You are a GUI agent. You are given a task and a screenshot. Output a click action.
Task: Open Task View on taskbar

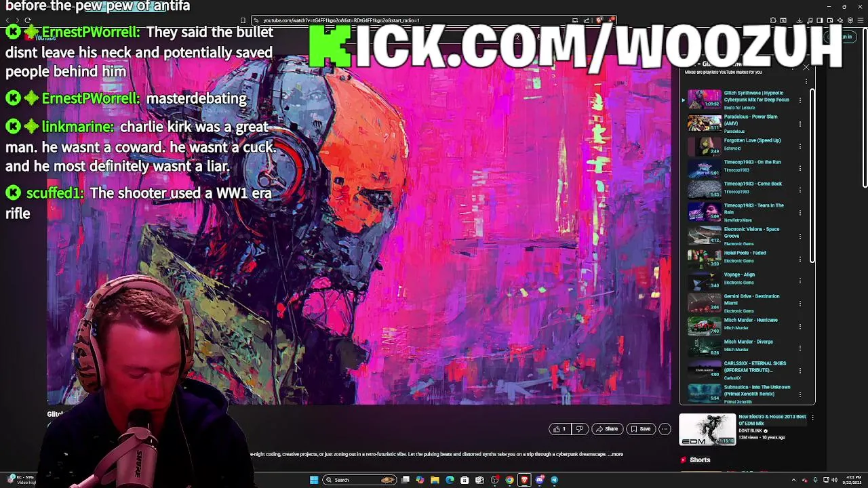pyautogui.click(x=405, y=480)
